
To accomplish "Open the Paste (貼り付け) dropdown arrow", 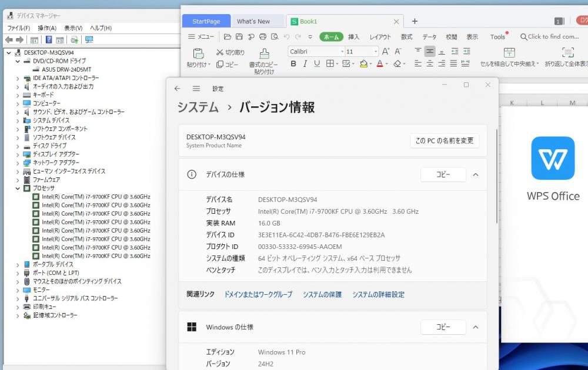I will click(x=209, y=65).
